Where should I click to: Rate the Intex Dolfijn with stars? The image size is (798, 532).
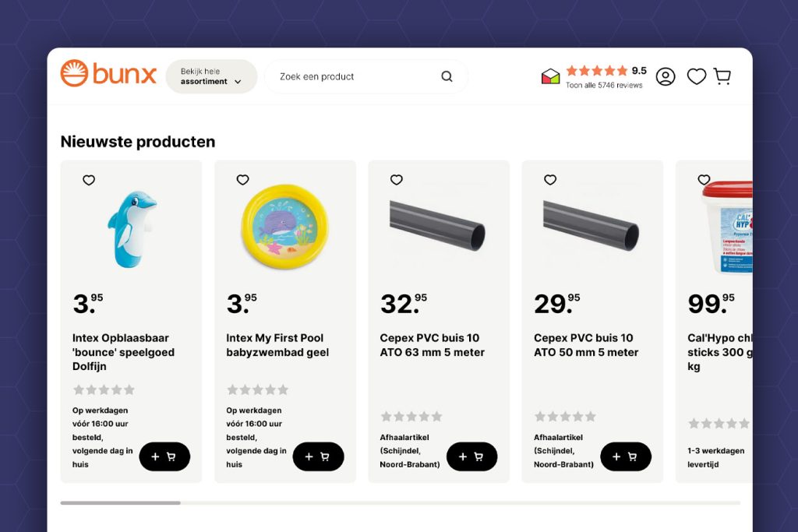[104, 389]
